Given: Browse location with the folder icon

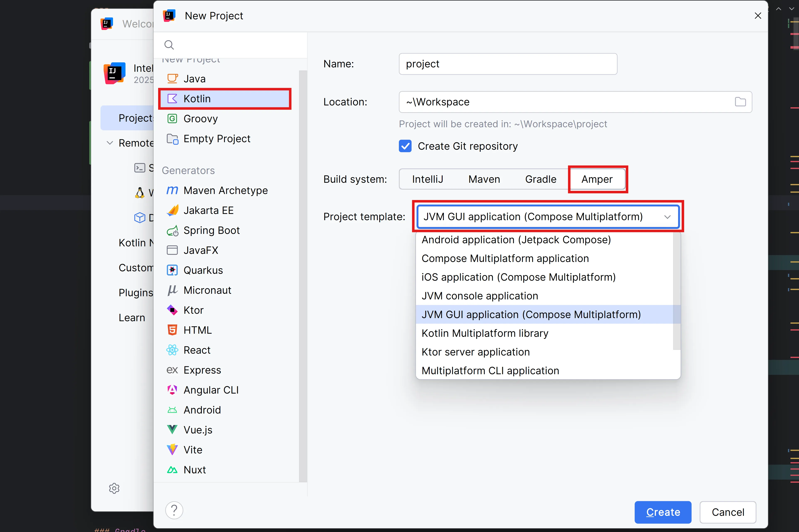Looking at the screenshot, I should (x=740, y=102).
